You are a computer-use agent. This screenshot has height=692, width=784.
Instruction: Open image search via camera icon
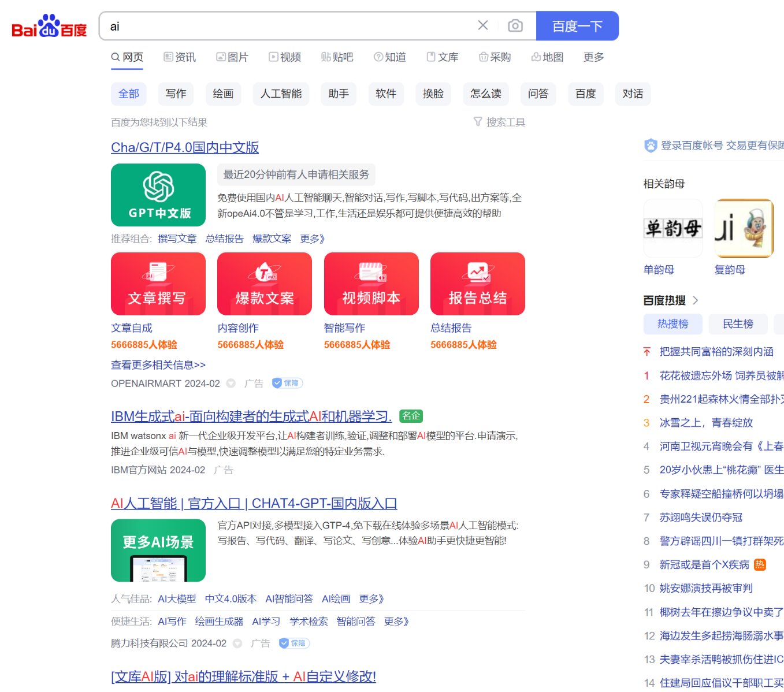click(x=515, y=25)
